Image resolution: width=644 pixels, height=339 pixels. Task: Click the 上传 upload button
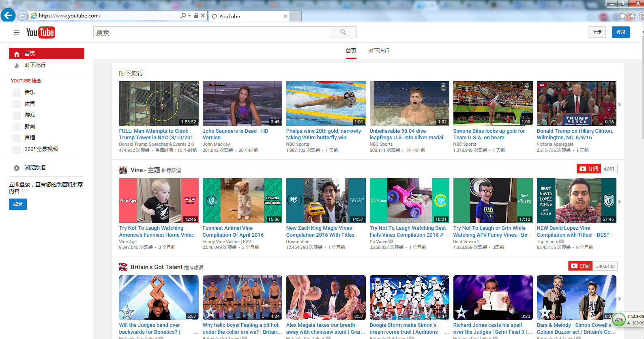[597, 32]
